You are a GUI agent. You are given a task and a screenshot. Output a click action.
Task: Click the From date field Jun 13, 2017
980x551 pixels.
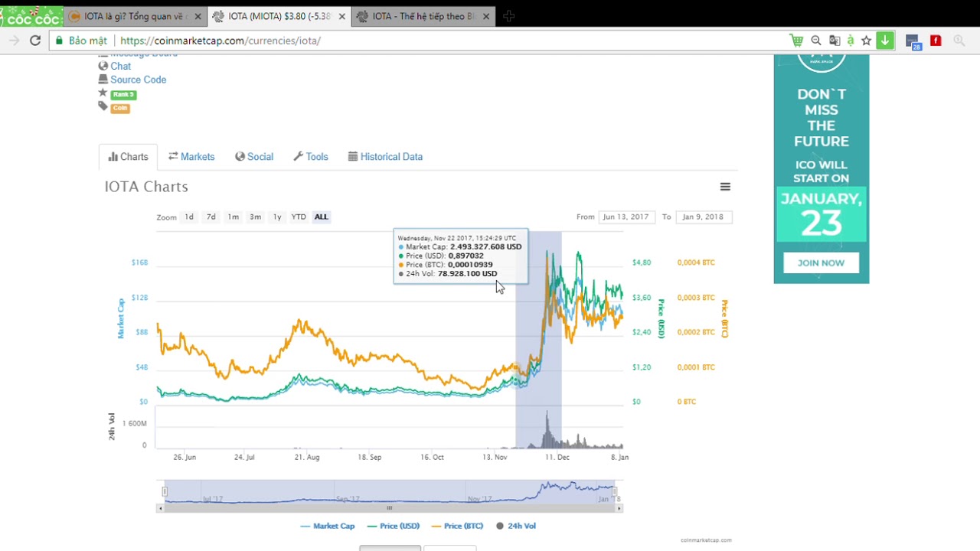(x=626, y=217)
